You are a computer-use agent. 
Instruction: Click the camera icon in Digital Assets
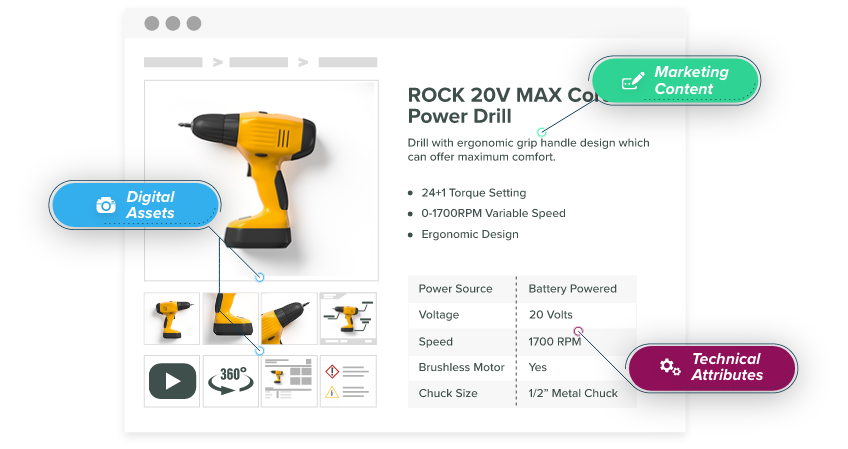click(x=106, y=205)
